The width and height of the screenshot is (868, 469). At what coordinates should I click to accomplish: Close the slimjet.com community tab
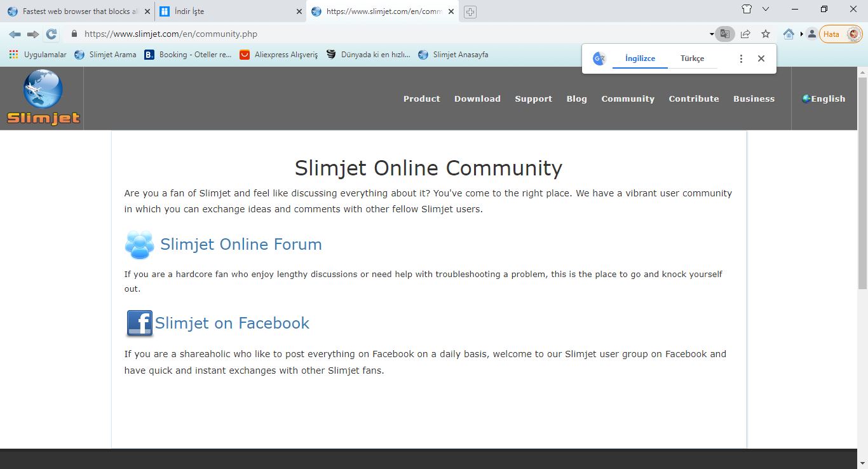click(451, 11)
